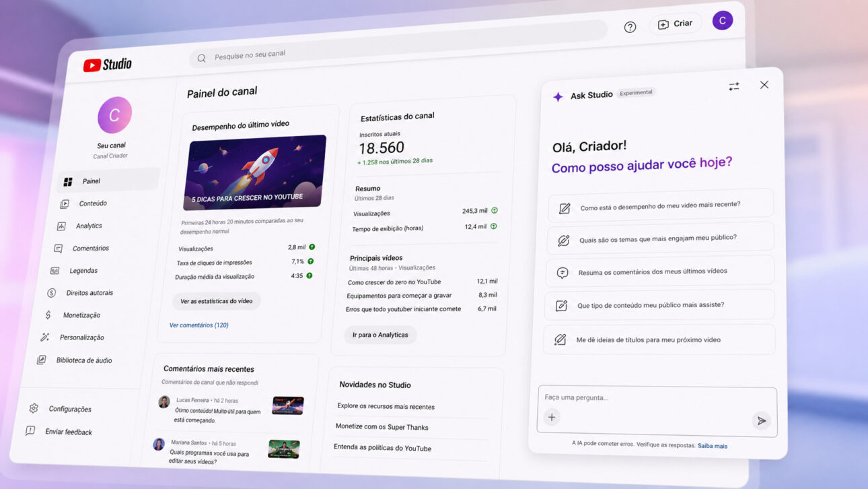Click the Ask Studio sparkle icon
The height and width of the screenshot is (489, 868).
[558, 97]
